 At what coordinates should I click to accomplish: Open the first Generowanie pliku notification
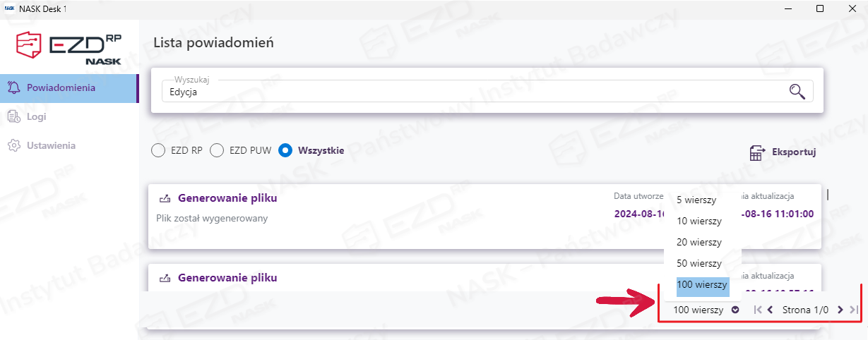(x=227, y=199)
